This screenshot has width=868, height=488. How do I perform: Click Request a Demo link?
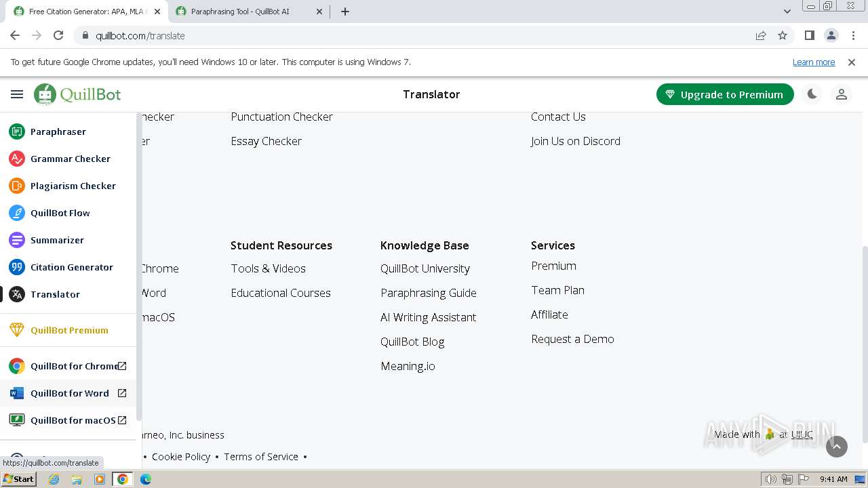coord(572,339)
